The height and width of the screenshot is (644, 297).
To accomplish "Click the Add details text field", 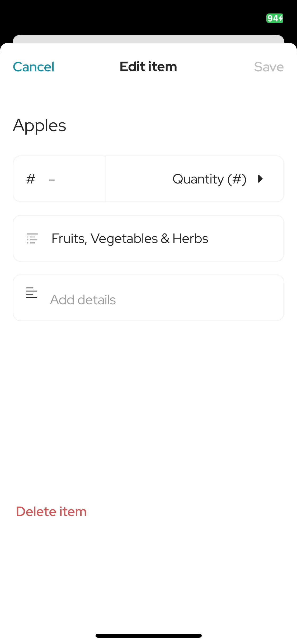I will click(148, 298).
